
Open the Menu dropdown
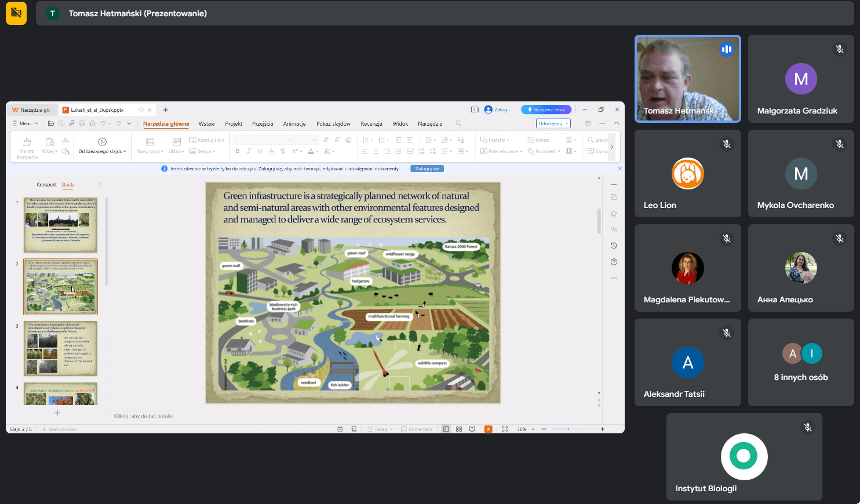tap(25, 123)
